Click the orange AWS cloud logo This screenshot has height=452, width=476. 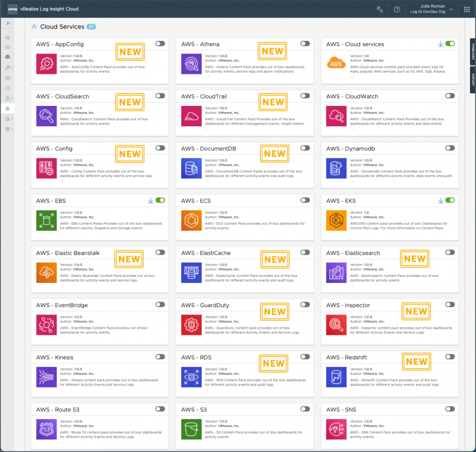click(336, 63)
